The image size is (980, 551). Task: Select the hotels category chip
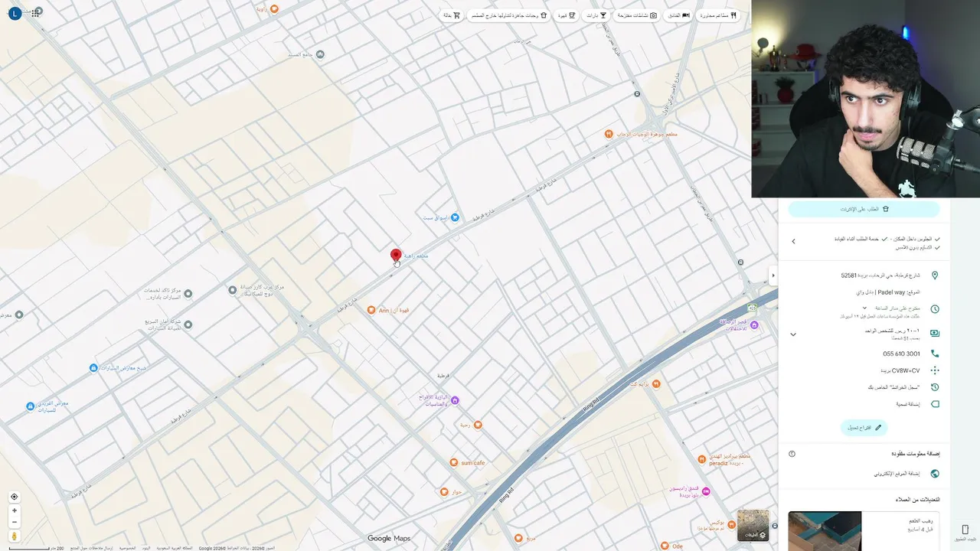coord(679,15)
